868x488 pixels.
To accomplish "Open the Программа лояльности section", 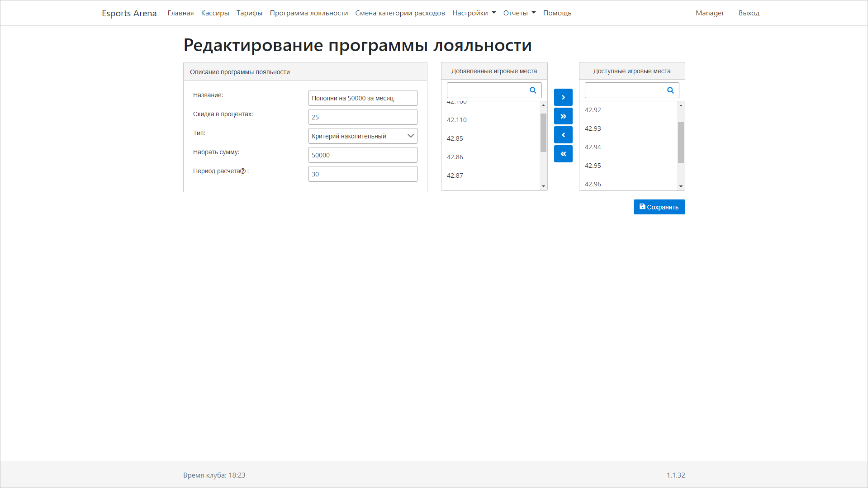I will coord(308,13).
